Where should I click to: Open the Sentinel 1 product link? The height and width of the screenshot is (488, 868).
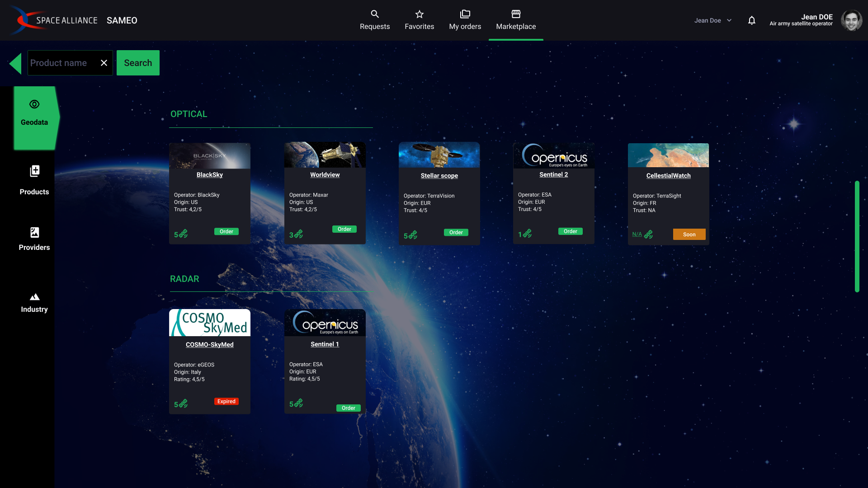(325, 344)
